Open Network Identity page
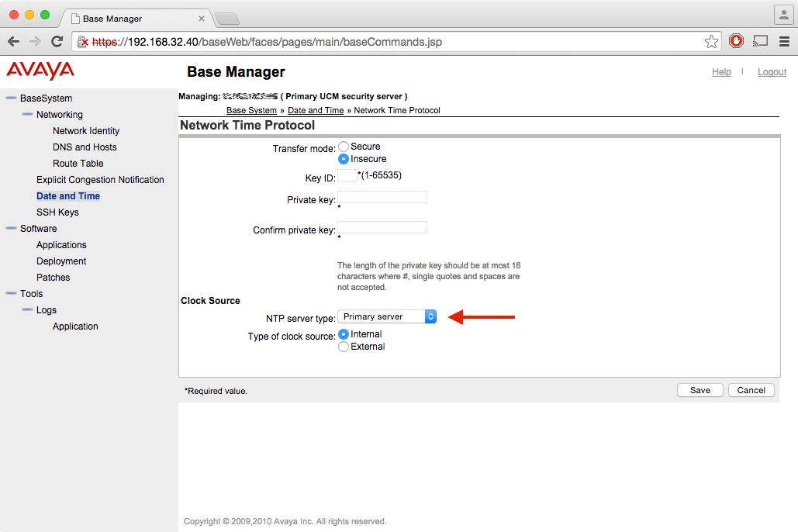 click(86, 131)
